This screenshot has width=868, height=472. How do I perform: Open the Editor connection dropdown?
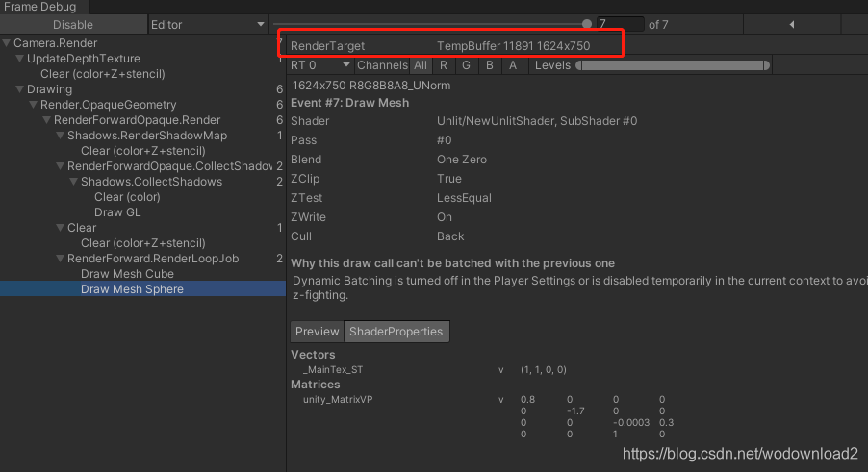[x=208, y=25]
